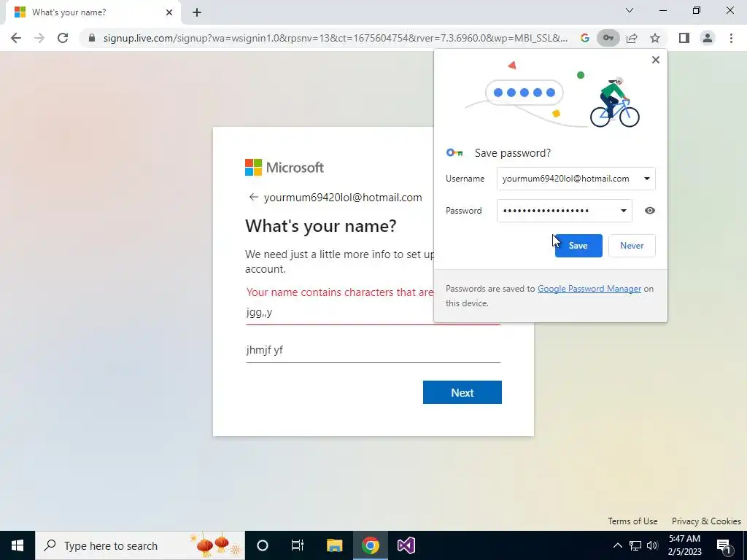Open the notification center icon
Screen dimensions: 747x560
tap(723, 545)
